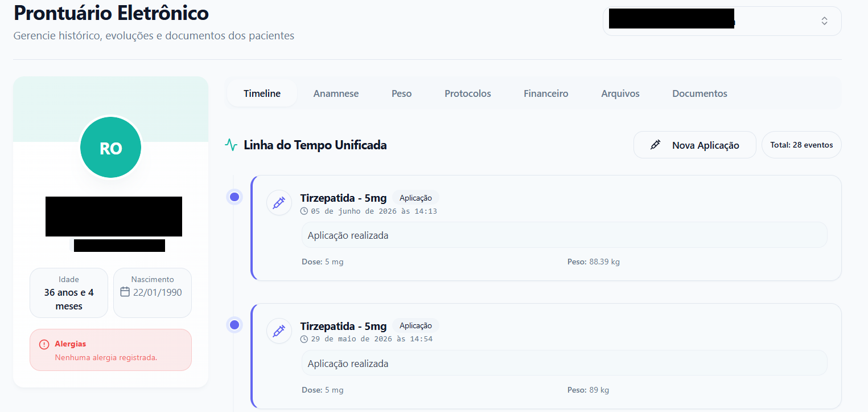868x412 pixels.
Task: Go to the Protocolos tab
Action: tap(468, 93)
